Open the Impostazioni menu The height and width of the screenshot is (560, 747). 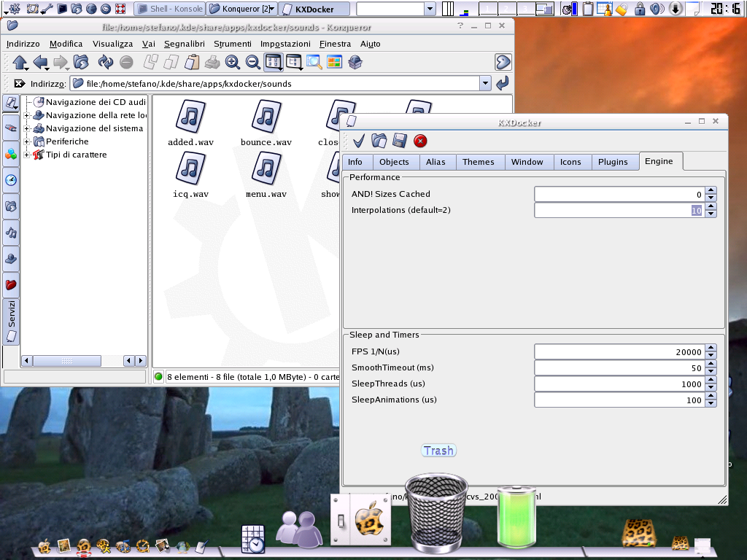[285, 44]
